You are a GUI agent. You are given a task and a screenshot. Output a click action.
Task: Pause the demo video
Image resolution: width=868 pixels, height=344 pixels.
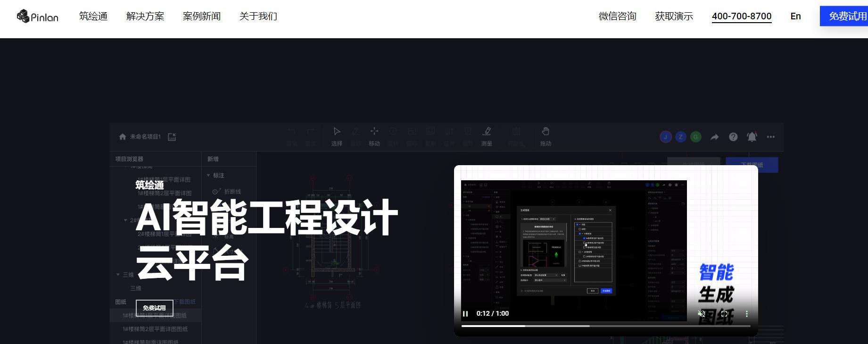465,314
